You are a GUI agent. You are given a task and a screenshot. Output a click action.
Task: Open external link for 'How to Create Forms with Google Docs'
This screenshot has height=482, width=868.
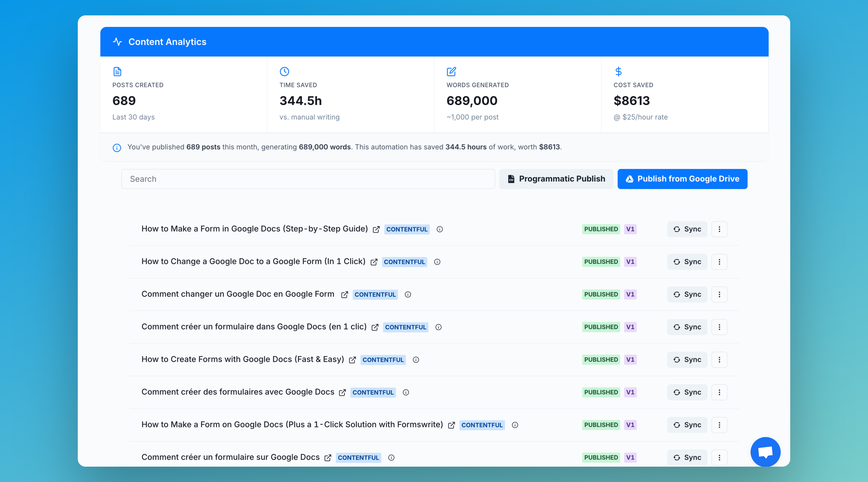(352, 360)
